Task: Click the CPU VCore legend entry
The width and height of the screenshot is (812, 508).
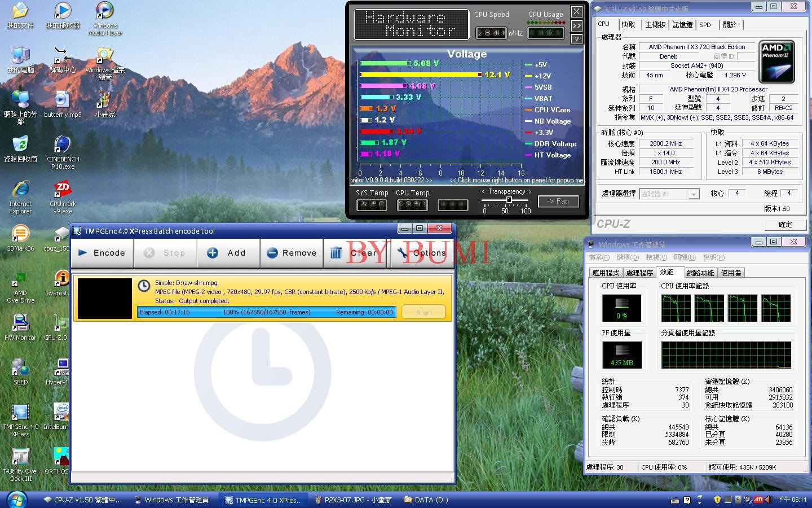Action: coord(547,110)
